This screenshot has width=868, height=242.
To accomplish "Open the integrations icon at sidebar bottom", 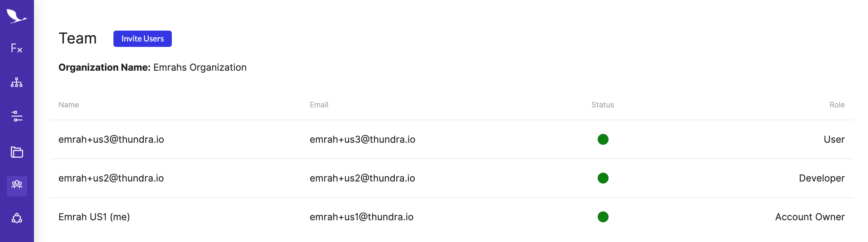I will tap(17, 218).
